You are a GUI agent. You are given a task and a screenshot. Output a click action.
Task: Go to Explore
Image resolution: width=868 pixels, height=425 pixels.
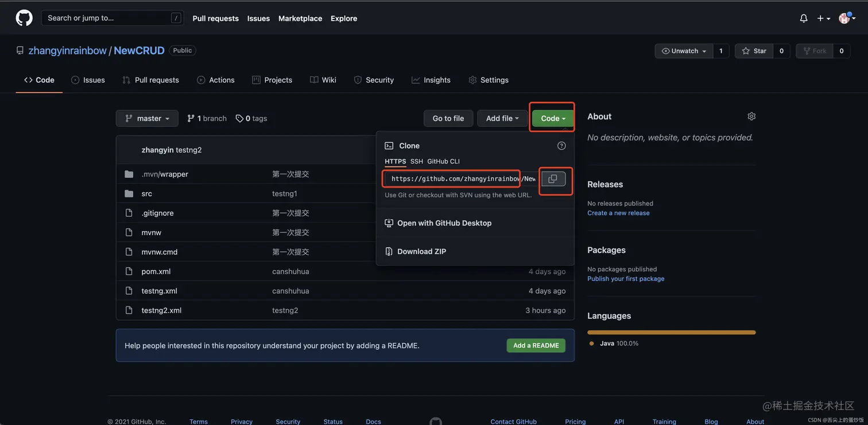click(344, 18)
